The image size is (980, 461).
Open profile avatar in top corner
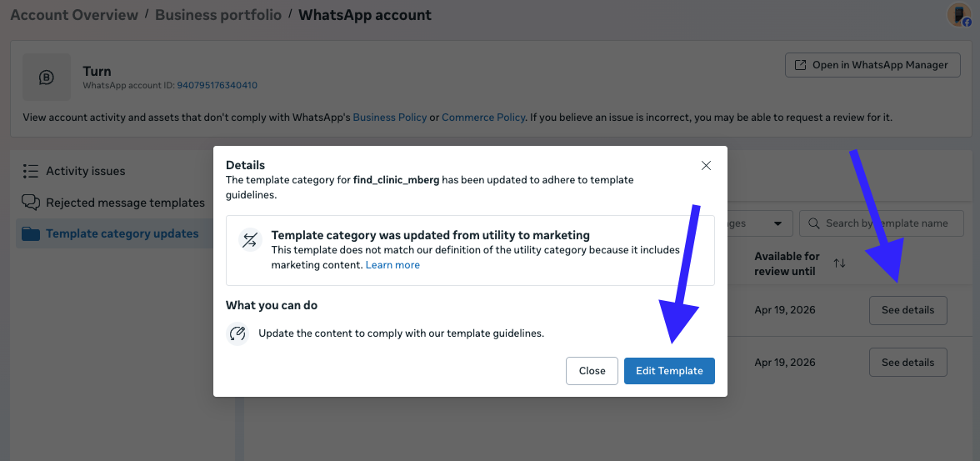958,15
